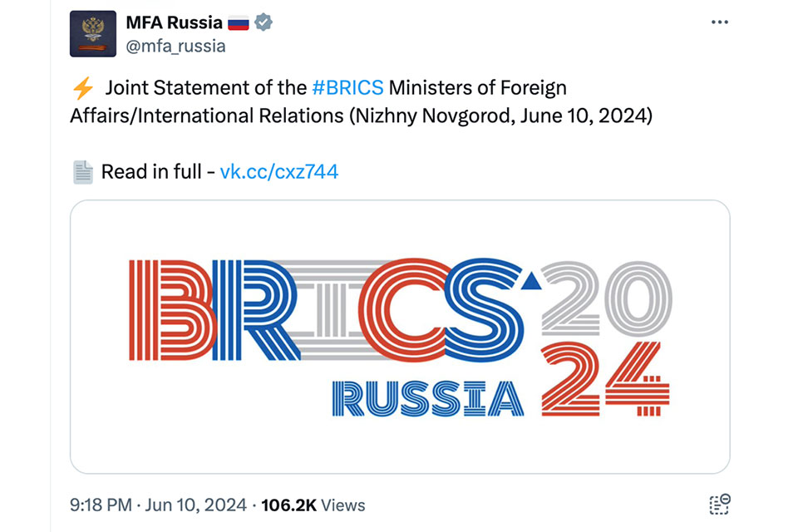
Task: Click the blue verified badge
Action: click(264, 22)
